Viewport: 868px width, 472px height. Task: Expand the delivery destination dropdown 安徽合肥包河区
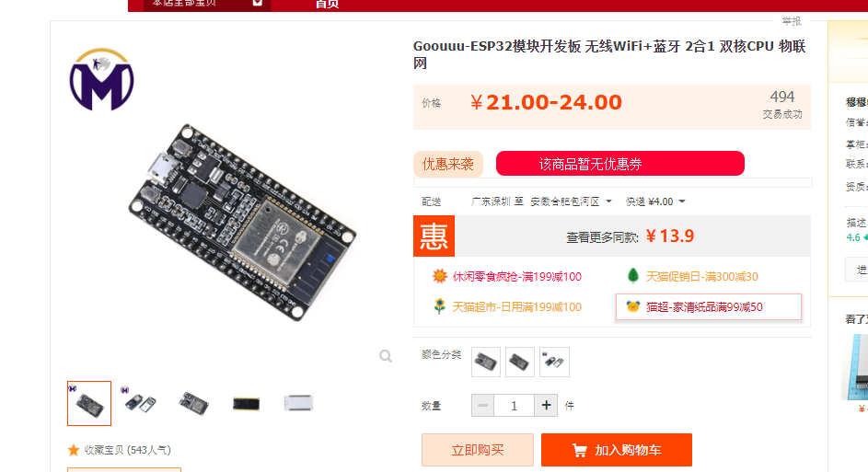point(572,201)
